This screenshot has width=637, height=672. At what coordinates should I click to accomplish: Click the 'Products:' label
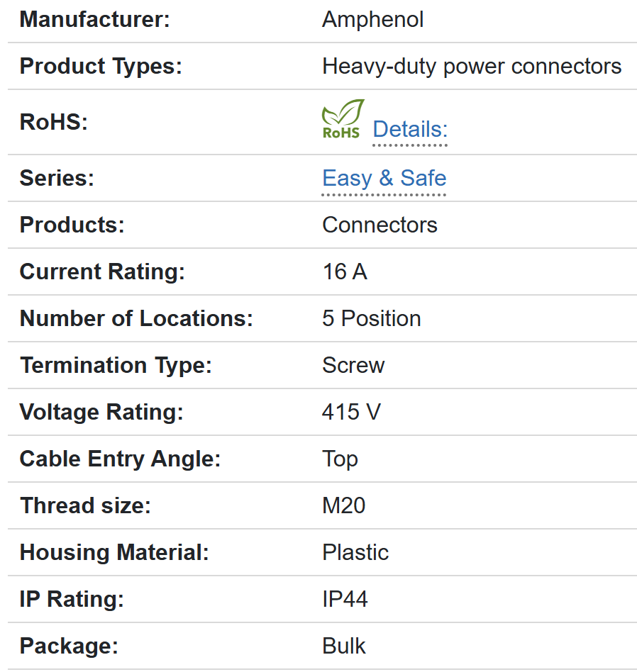click(x=72, y=225)
